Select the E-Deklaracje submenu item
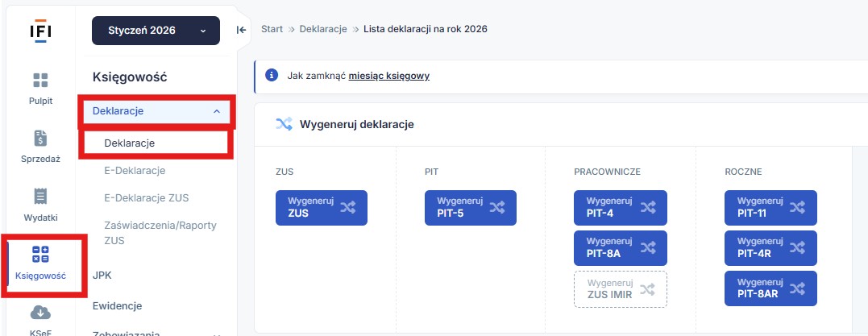 (x=135, y=171)
